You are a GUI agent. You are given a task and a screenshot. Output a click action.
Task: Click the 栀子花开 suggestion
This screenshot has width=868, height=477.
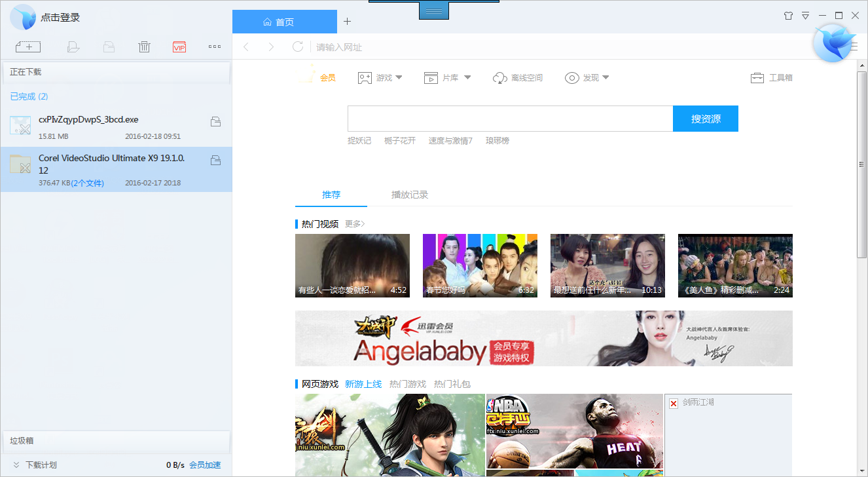tap(400, 141)
